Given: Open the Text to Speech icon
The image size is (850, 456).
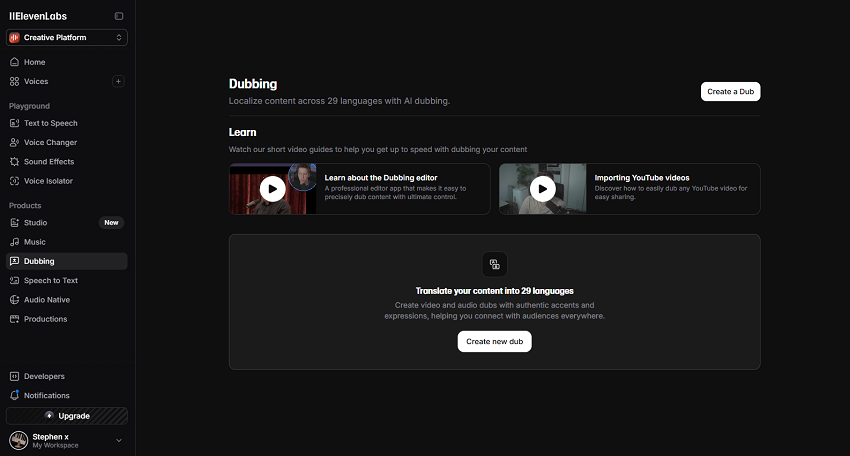Looking at the screenshot, I should pos(15,123).
